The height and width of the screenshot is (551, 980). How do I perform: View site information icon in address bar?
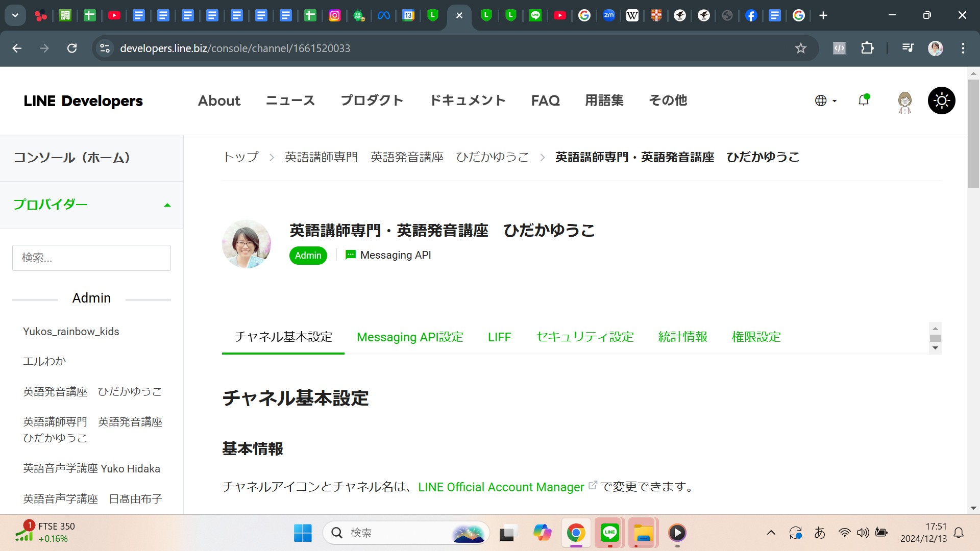105,48
